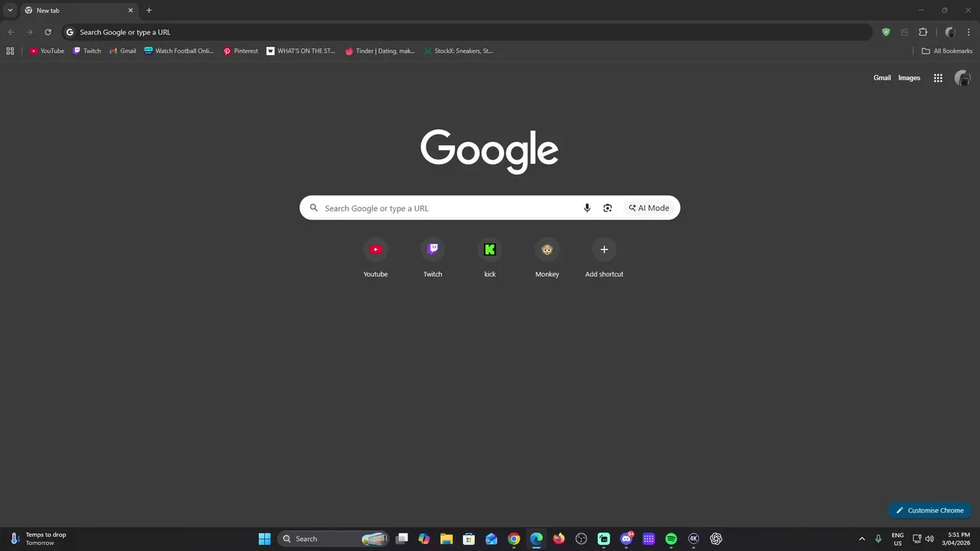Open the apps grid in bookmarks bar

[x=10, y=51]
